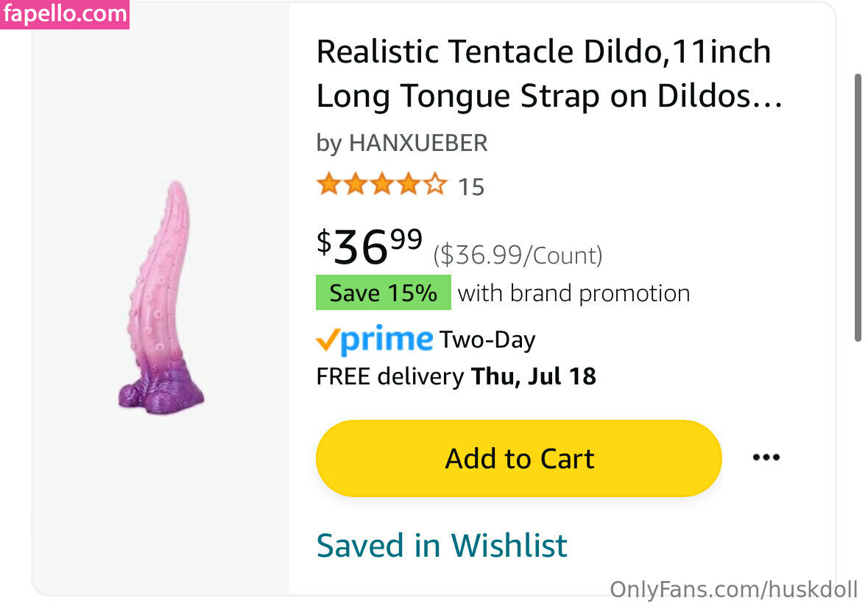The width and height of the screenshot is (868, 612).
Task: Open the Saved in Wishlist link
Action: point(442,546)
